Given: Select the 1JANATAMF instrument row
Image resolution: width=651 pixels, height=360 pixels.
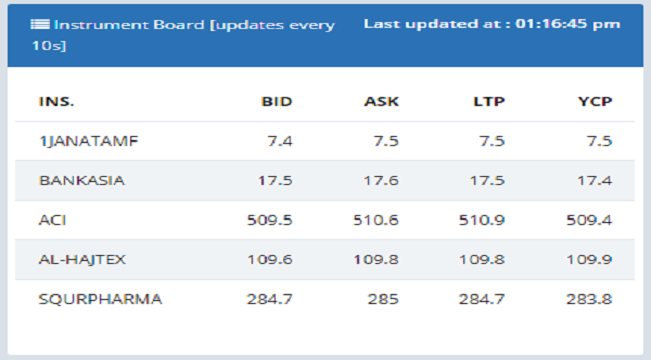Looking at the screenshot, I should tap(325, 141).
